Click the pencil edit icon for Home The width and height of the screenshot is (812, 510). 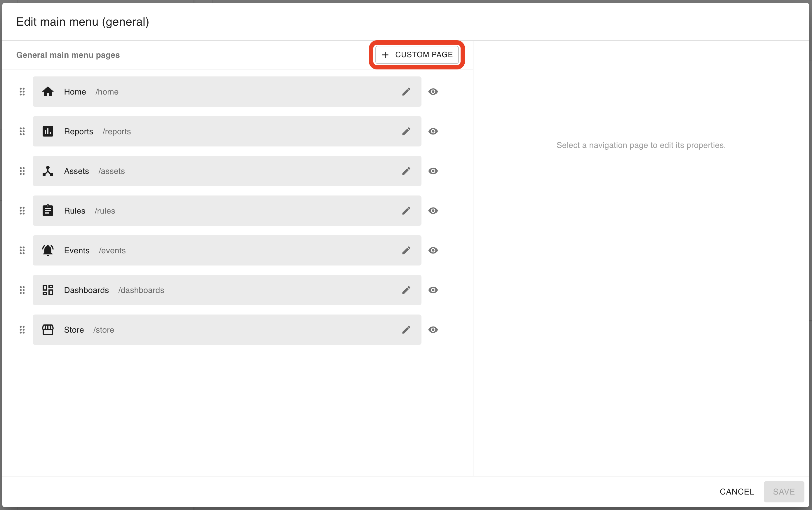point(406,92)
